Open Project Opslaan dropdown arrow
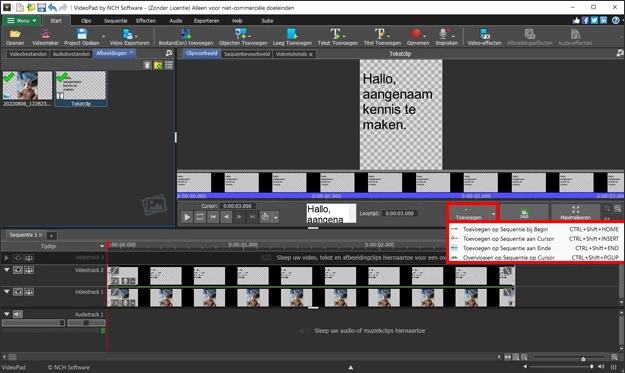Image resolution: width=625 pixels, height=373 pixels. [x=104, y=37]
